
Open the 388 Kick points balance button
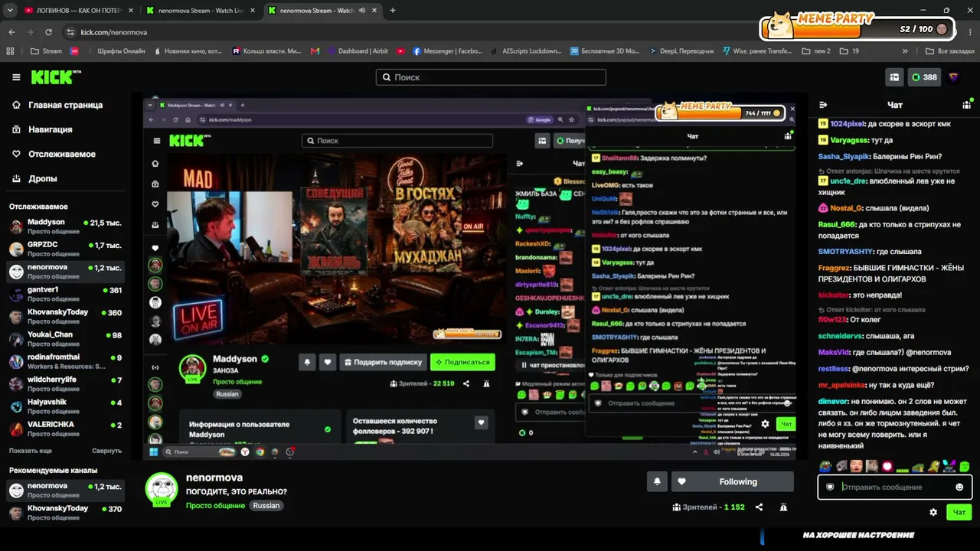924,77
